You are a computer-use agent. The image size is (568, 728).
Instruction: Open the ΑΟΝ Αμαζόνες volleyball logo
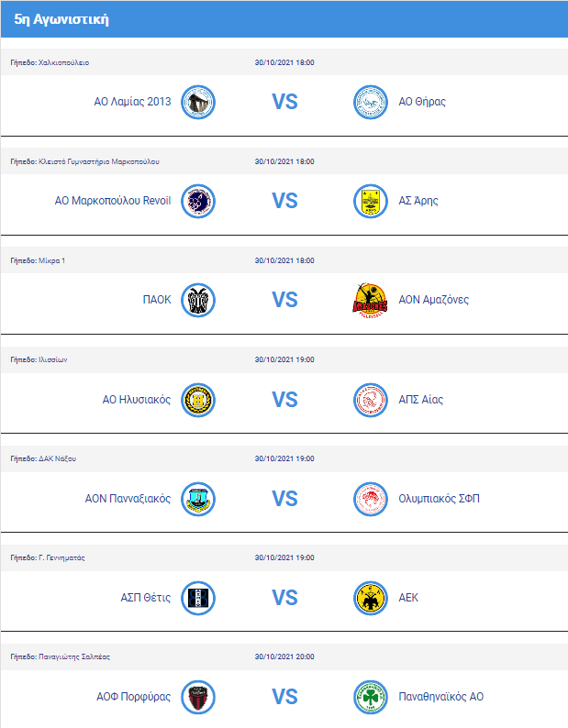(371, 301)
